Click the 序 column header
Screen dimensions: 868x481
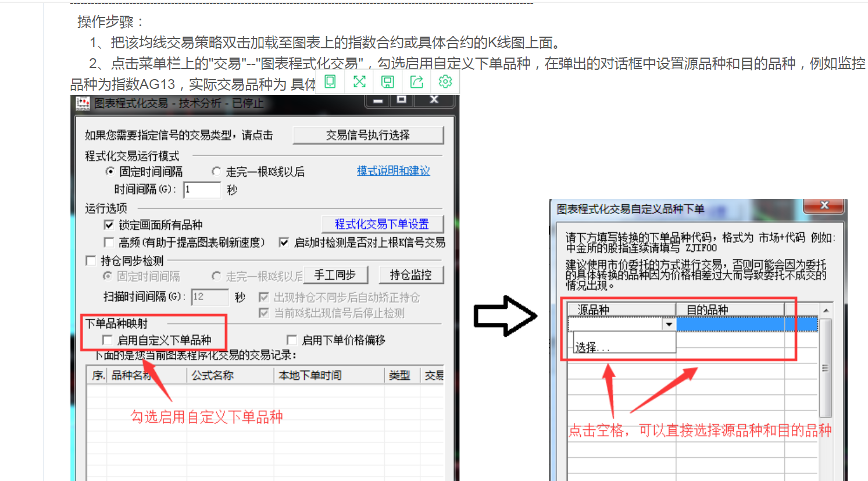click(x=97, y=376)
